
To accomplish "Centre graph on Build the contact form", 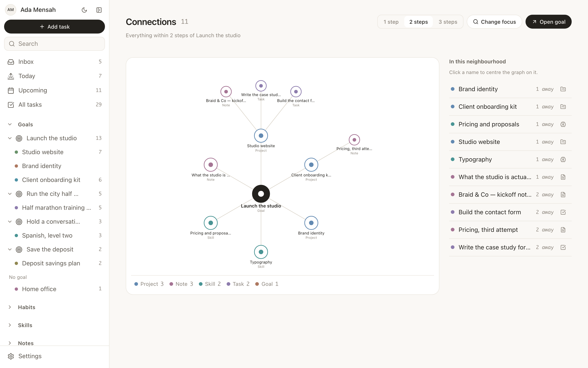I will [x=490, y=212].
